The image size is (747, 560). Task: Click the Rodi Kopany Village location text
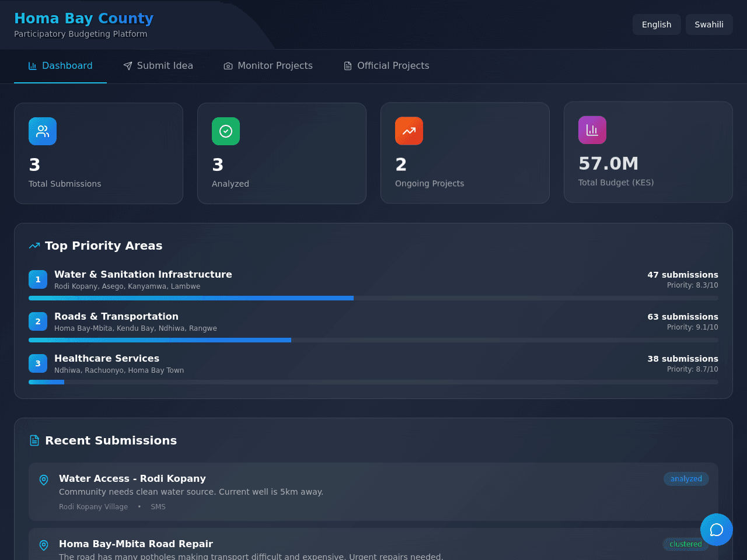tap(93, 507)
